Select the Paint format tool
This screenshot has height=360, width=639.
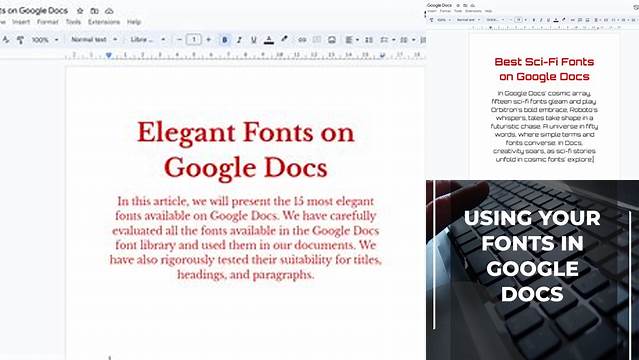point(20,40)
